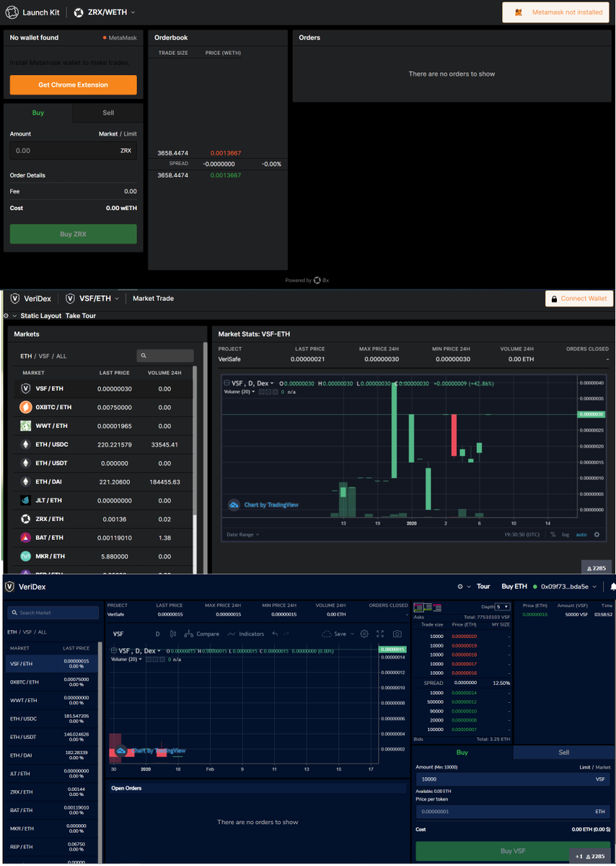The height and width of the screenshot is (866, 616).
Task: Select first orderbook view icon beside Depth
Action: pos(418,608)
